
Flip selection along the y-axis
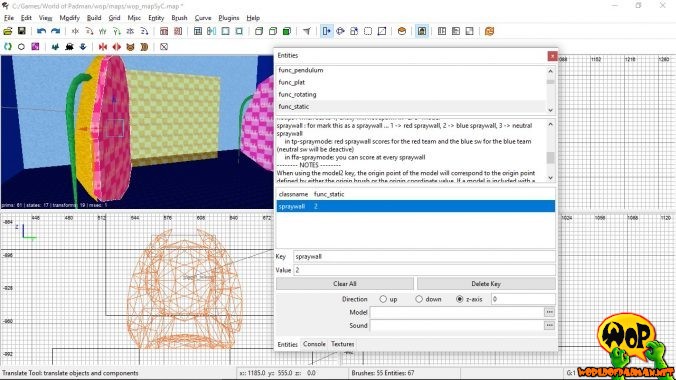point(103,31)
